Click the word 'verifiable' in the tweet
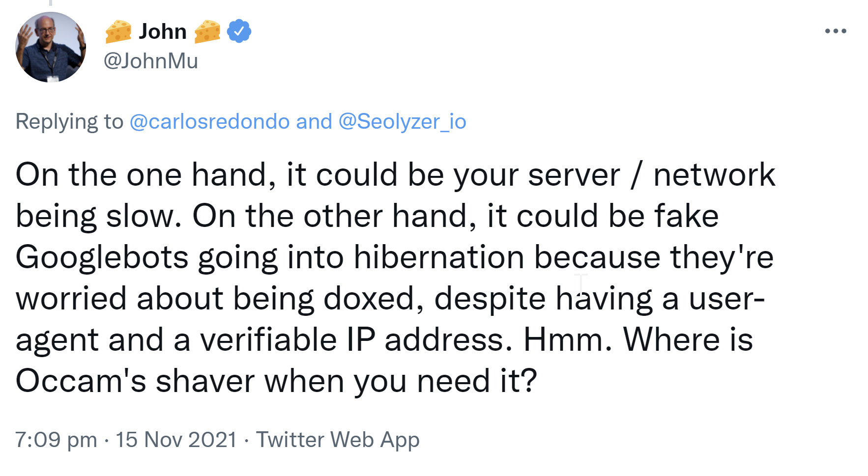868x476 pixels. click(x=268, y=339)
